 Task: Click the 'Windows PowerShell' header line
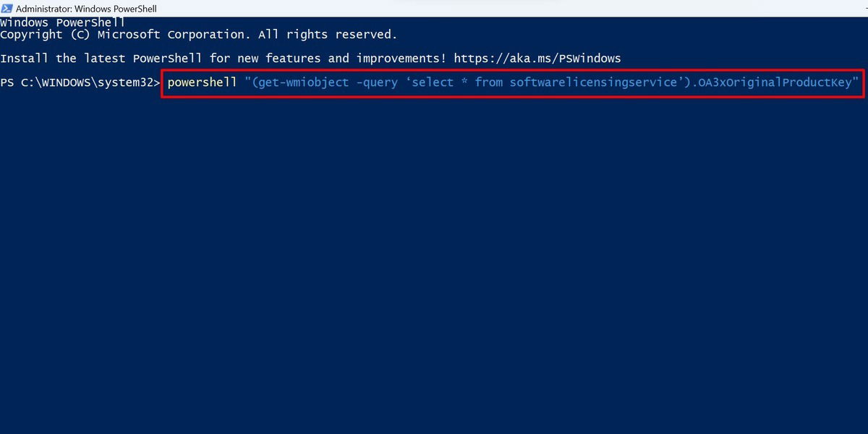pyautogui.click(x=63, y=22)
